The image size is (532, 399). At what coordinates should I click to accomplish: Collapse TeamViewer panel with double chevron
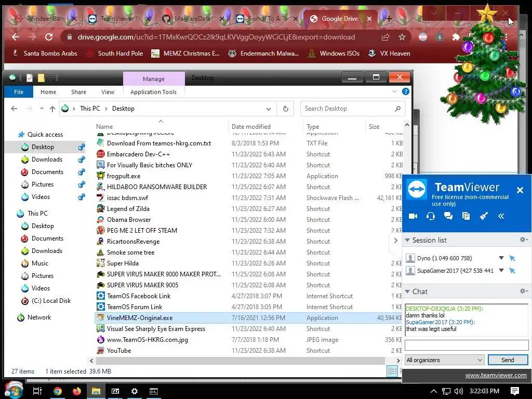click(501, 216)
